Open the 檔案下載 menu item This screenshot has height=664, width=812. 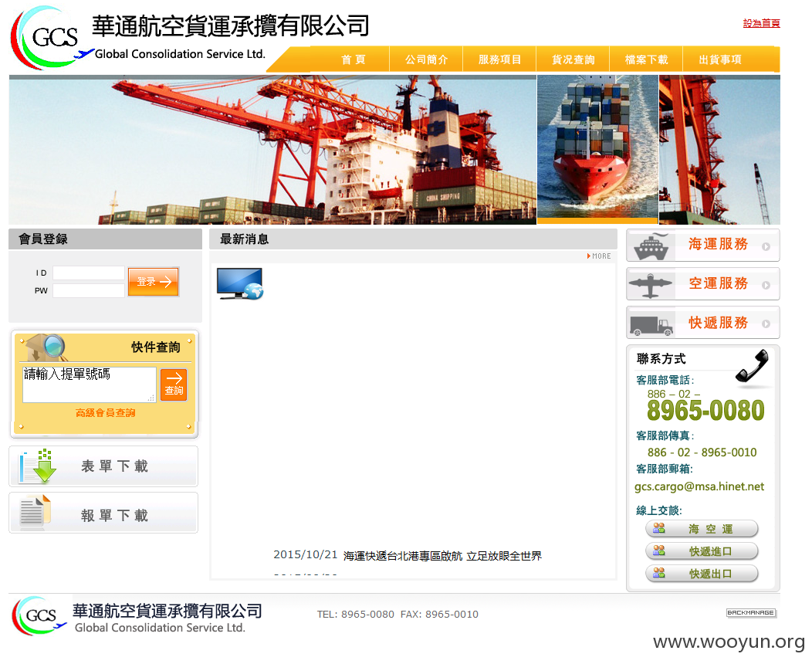point(646,59)
